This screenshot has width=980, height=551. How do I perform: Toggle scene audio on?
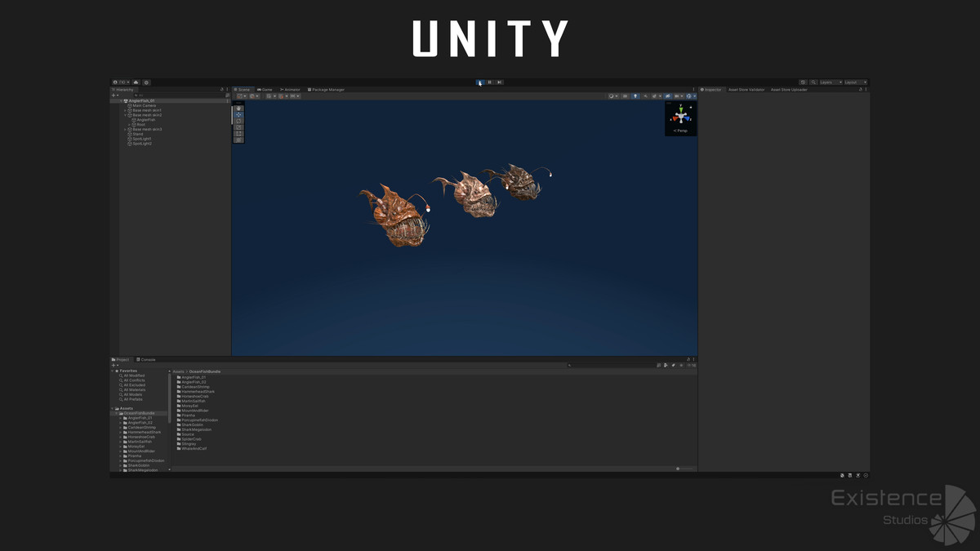click(644, 96)
